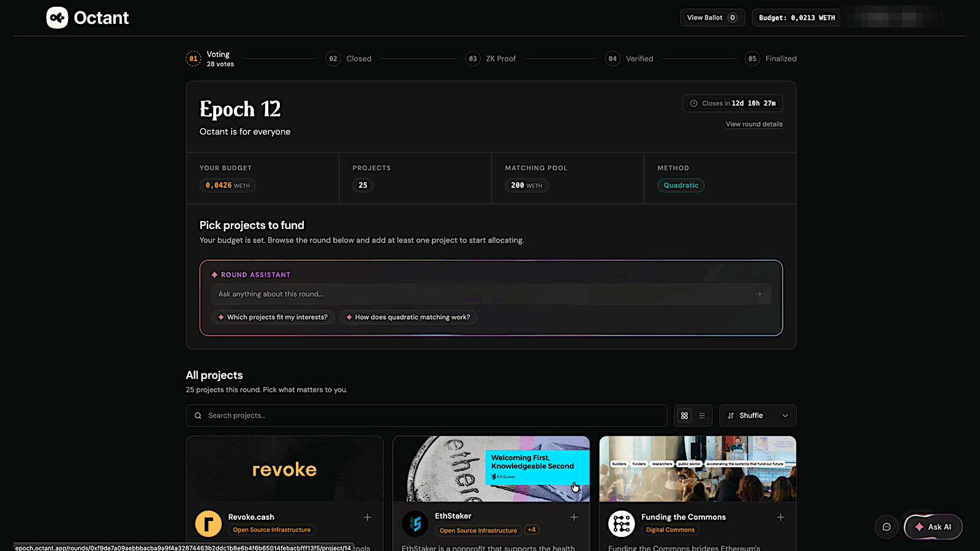Screen dimensions: 980x551
Task: Click the Revoke.cash project avatar
Action: pyautogui.click(x=208, y=524)
